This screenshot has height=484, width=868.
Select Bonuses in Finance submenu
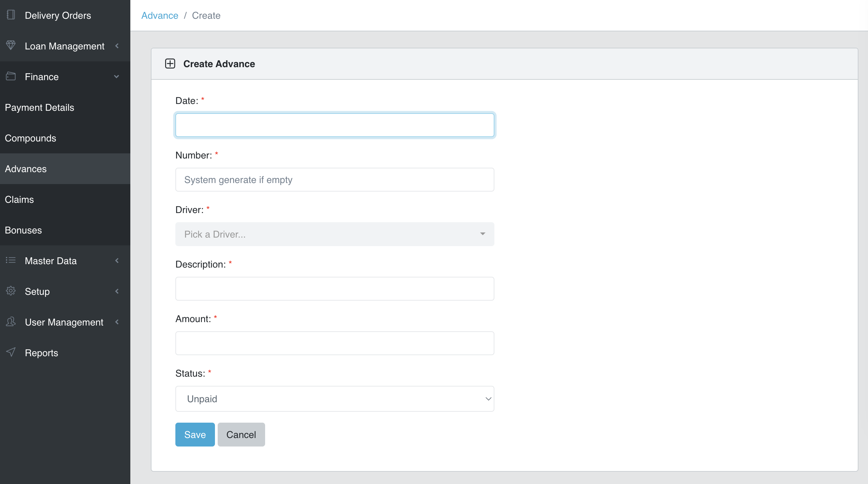click(23, 230)
